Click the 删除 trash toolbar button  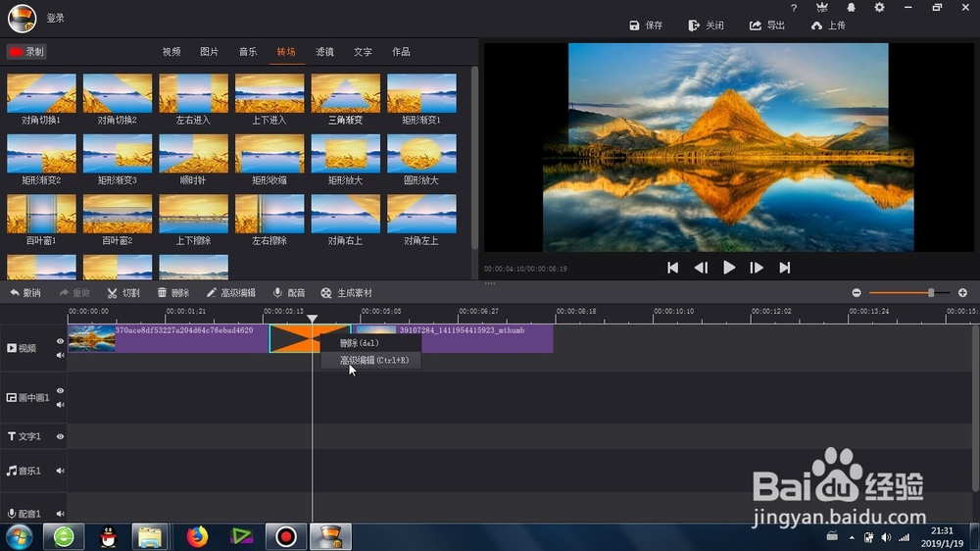(x=173, y=293)
